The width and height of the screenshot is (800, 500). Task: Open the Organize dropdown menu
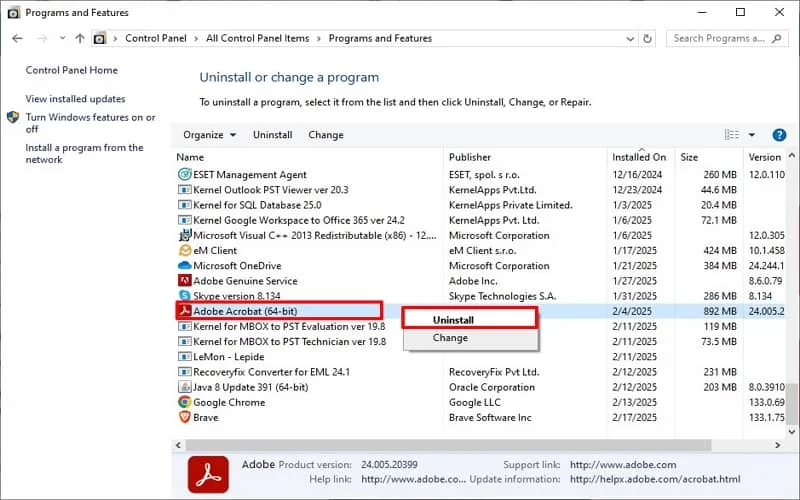(x=209, y=135)
